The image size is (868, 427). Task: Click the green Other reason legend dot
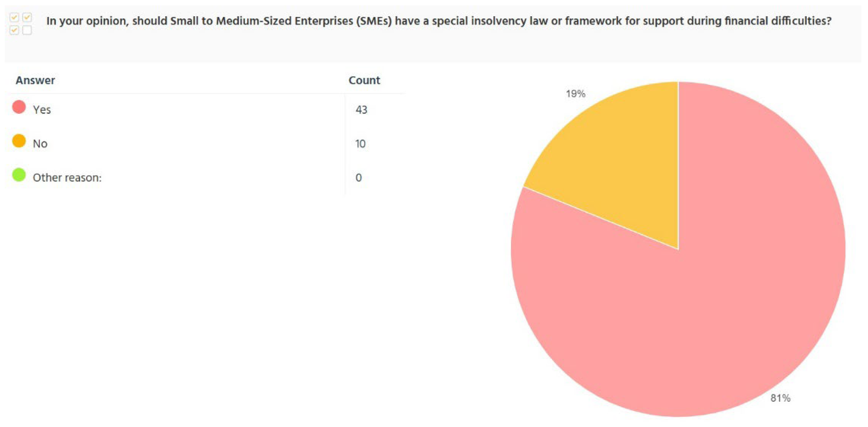click(19, 175)
